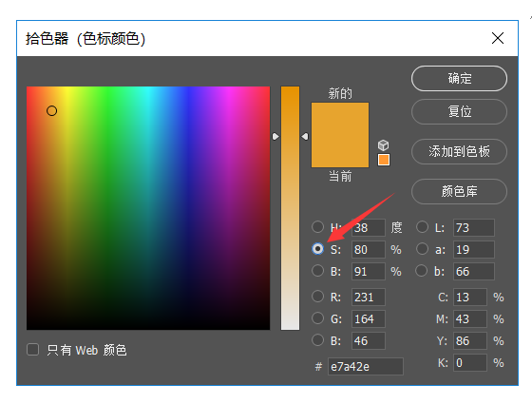Viewport: 532px width, 404px height.
Task: Close the color picker dialog
Action: (498, 38)
